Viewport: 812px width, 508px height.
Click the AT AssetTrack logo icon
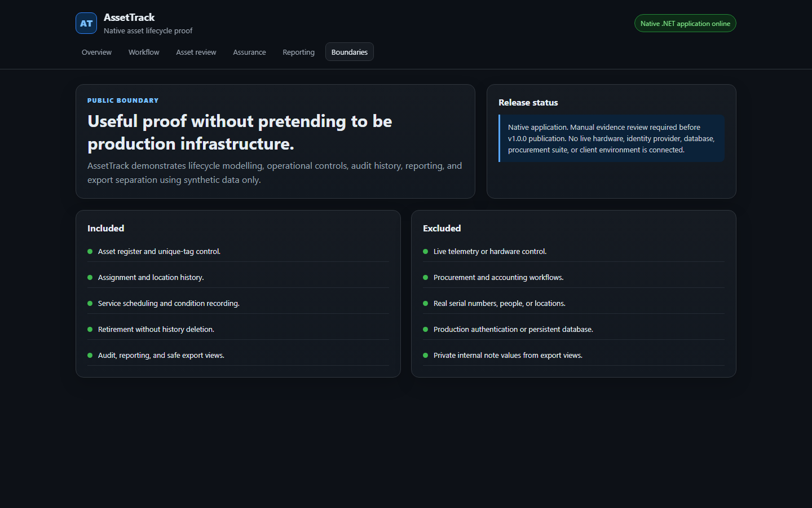[86, 23]
